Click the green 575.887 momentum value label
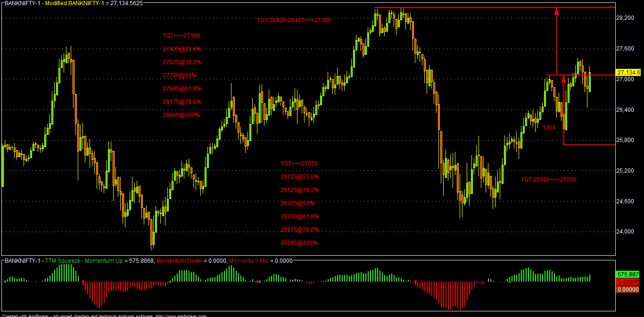This screenshot has height=317, width=644. point(628,274)
